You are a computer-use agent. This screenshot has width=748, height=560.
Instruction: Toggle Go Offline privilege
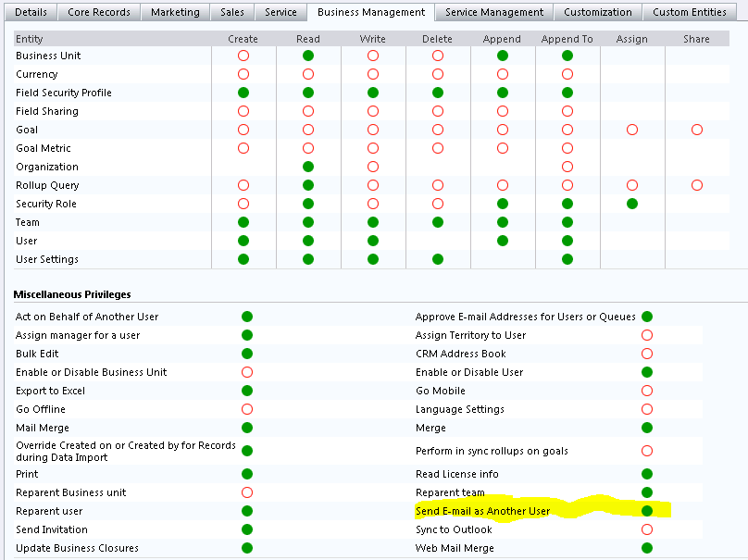(247, 409)
